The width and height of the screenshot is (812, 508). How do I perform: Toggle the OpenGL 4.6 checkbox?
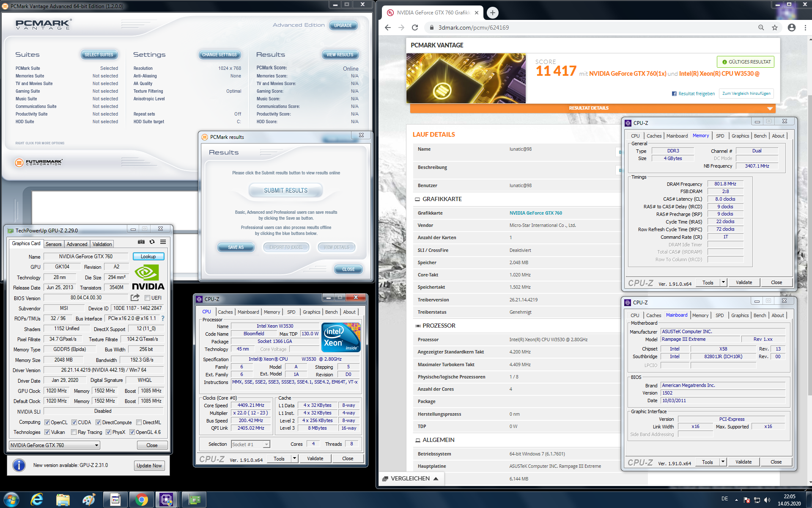(x=132, y=432)
